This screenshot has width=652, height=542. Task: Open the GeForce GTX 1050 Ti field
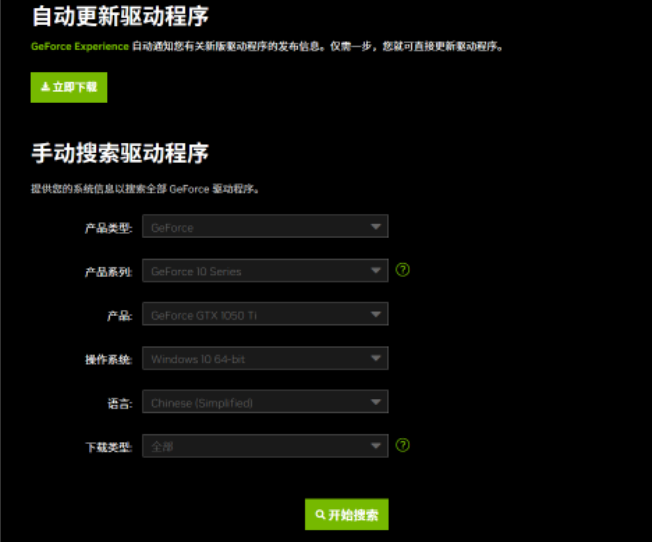[x=255, y=315]
